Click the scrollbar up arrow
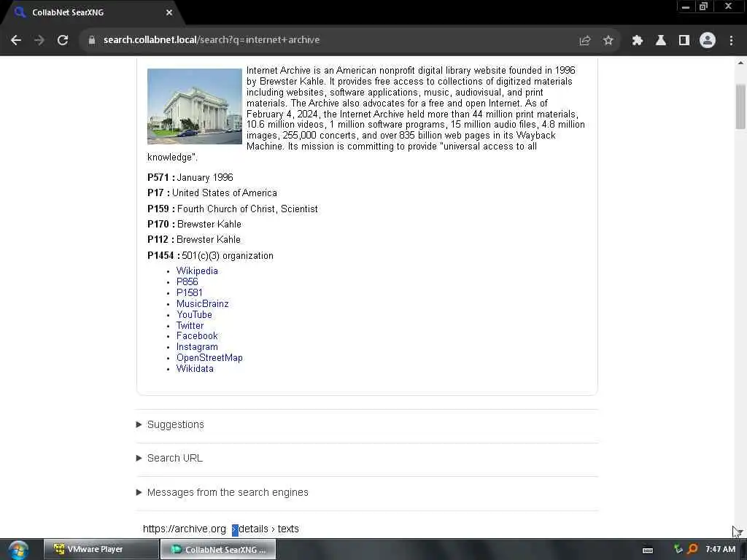Screen dimensions: 747x560 click(740, 63)
